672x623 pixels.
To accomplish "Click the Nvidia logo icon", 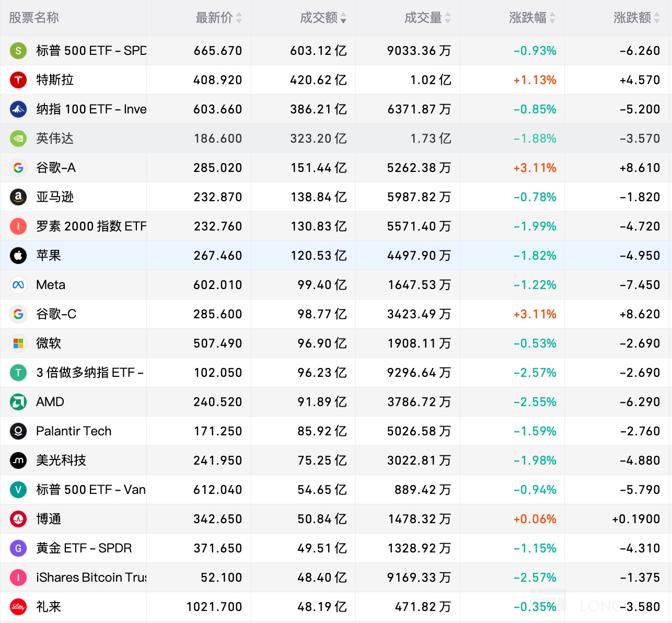I will click(x=18, y=139).
